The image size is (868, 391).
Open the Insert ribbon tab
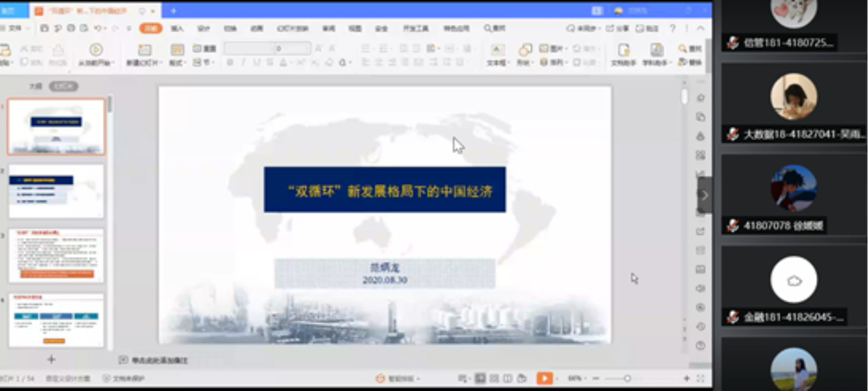[x=177, y=28]
